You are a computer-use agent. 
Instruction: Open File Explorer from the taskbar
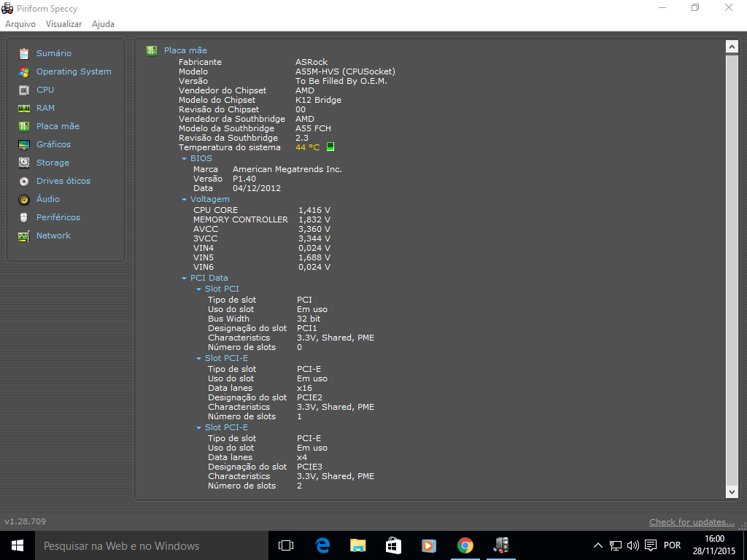[357, 545]
